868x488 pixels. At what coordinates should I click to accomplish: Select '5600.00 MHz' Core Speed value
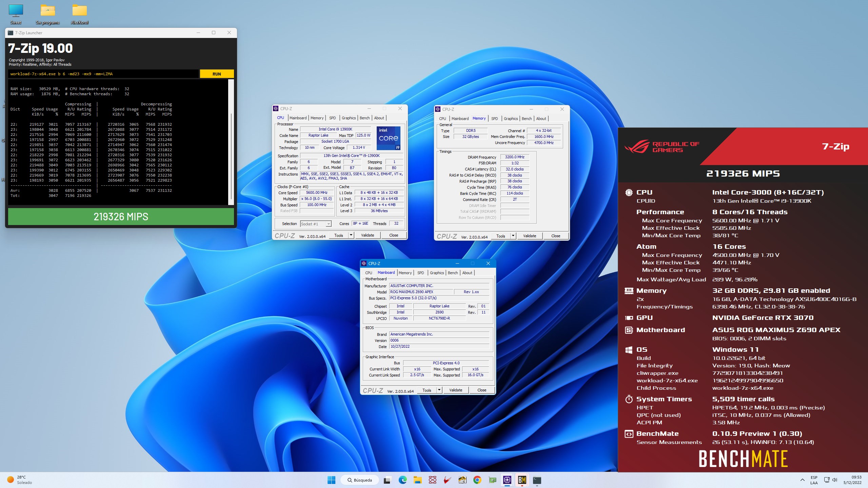tap(316, 192)
